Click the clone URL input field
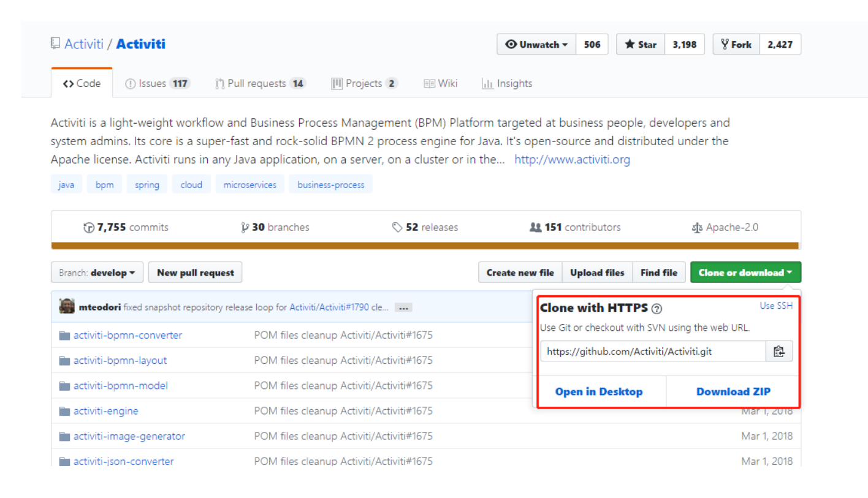 [653, 352]
